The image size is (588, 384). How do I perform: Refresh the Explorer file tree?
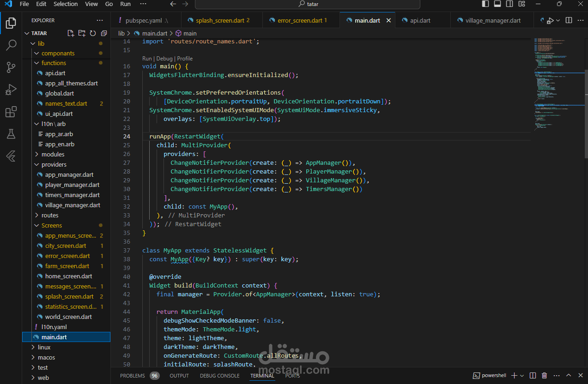(x=93, y=33)
